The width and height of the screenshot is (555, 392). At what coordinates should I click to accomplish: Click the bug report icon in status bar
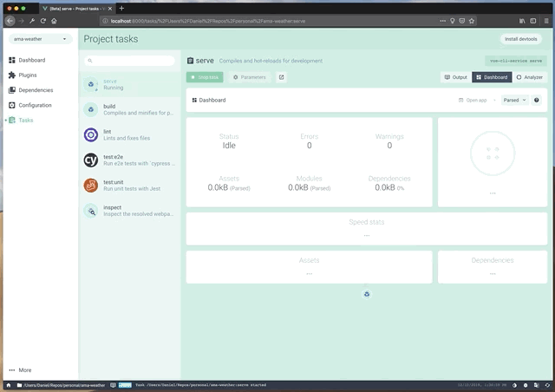(x=526, y=385)
